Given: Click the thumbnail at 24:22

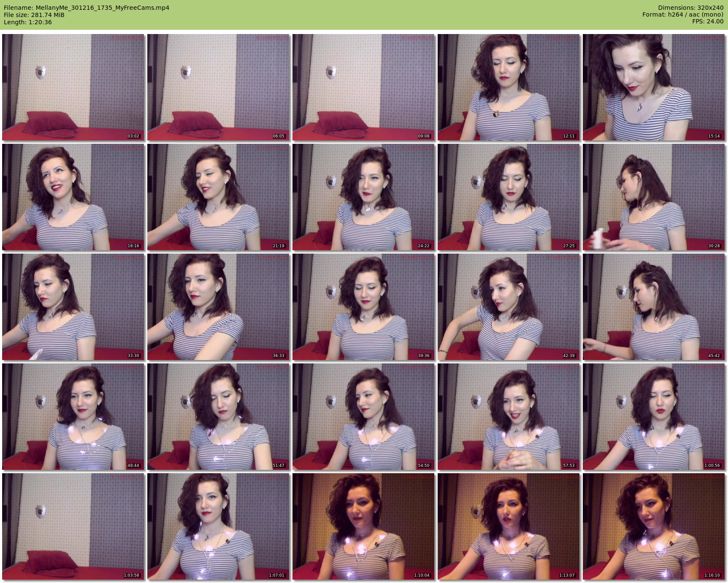Looking at the screenshot, I should (x=364, y=197).
